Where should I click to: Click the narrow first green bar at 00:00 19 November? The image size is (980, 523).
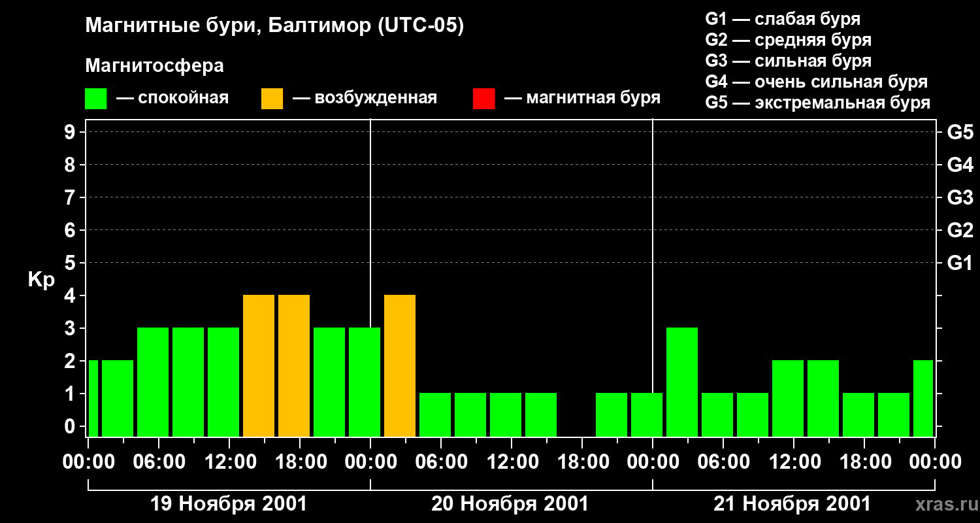(x=93, y=398)
